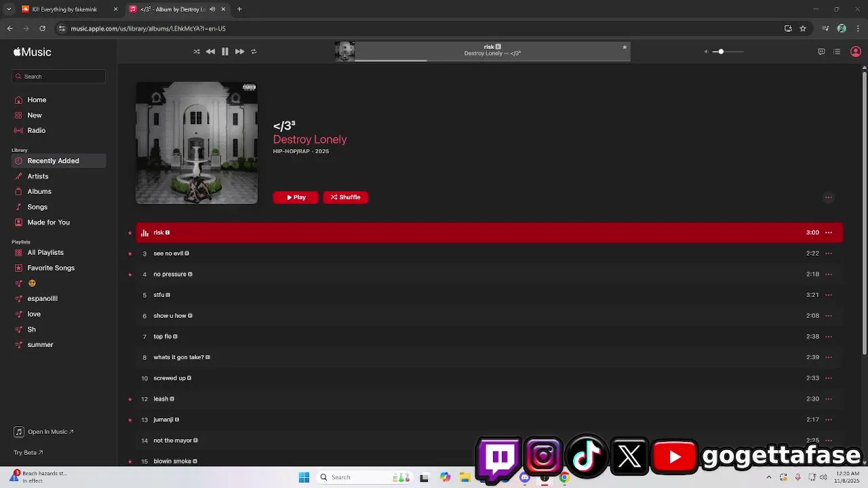Open Windows Start menu
868x488 pixels.
[x=304, y=477]
